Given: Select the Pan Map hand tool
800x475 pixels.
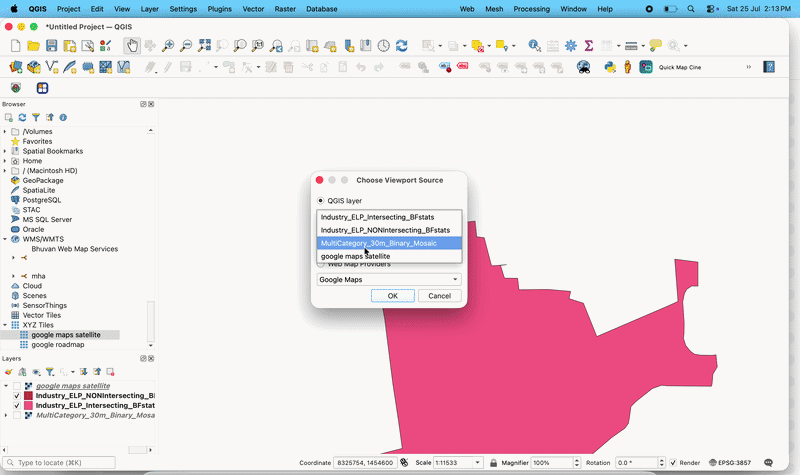Looking at the screenshot, I should [132, 46].
